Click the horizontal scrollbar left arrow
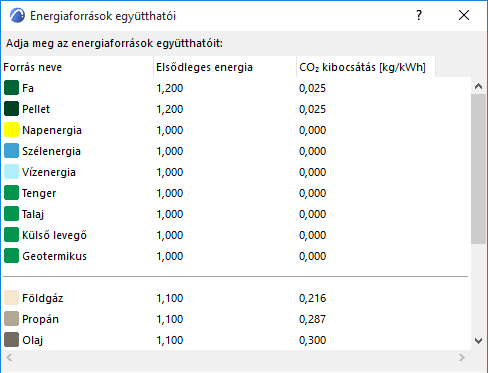 tap(9, 358)
